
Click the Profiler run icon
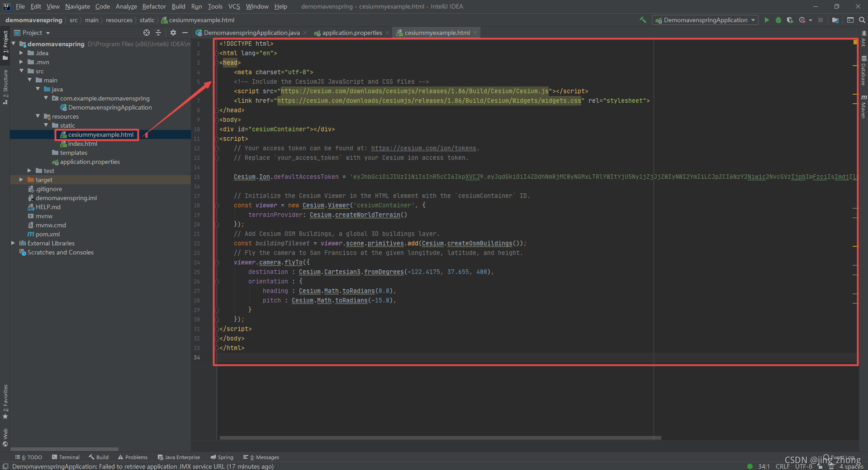[802, 20]
